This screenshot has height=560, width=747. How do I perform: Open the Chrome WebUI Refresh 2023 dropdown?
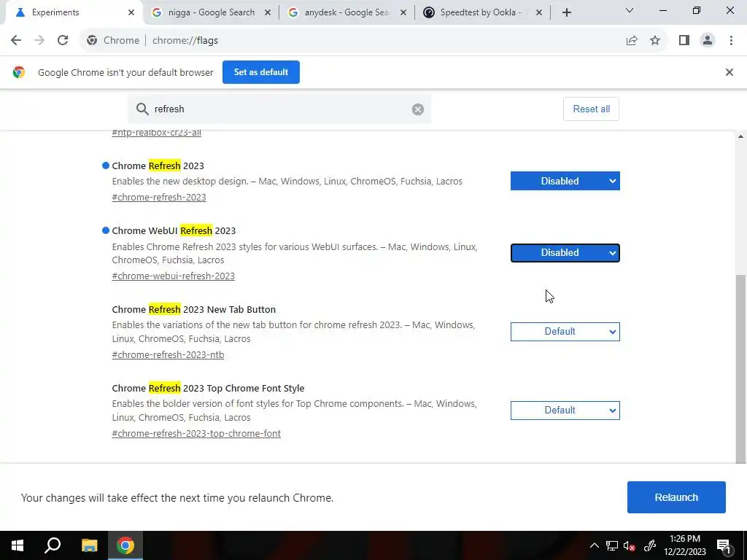point(565,253)
